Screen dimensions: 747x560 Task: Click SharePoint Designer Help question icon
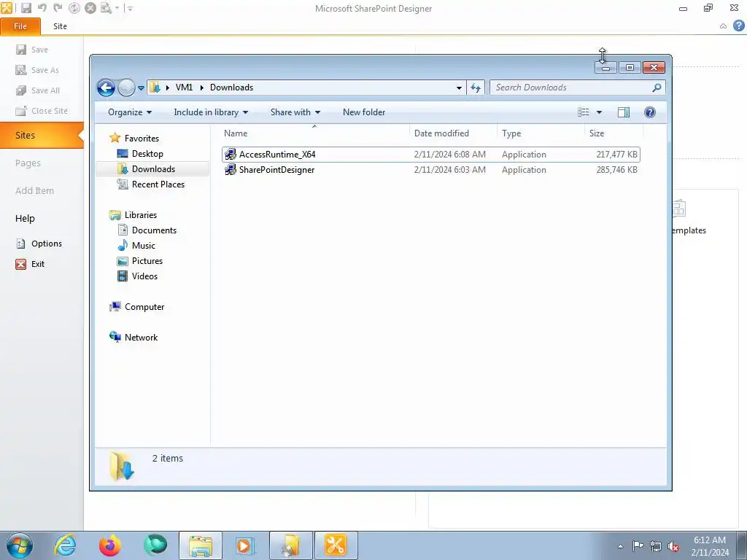739,26
